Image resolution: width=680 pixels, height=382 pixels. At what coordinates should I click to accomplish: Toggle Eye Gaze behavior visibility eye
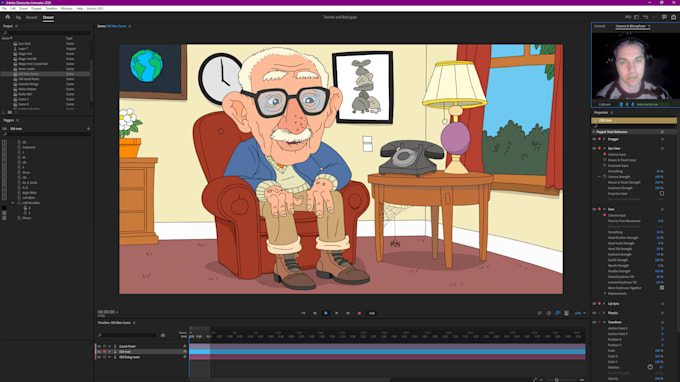594,148
